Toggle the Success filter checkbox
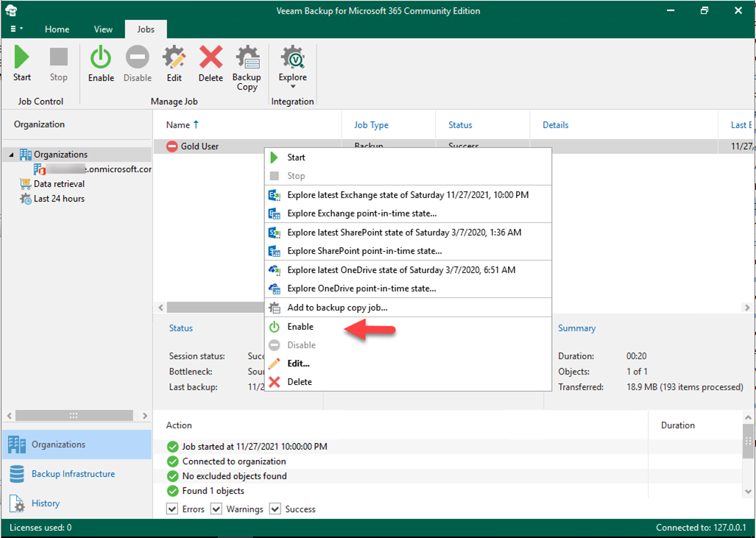The image size is (756, 538). [x=275, y=509]
